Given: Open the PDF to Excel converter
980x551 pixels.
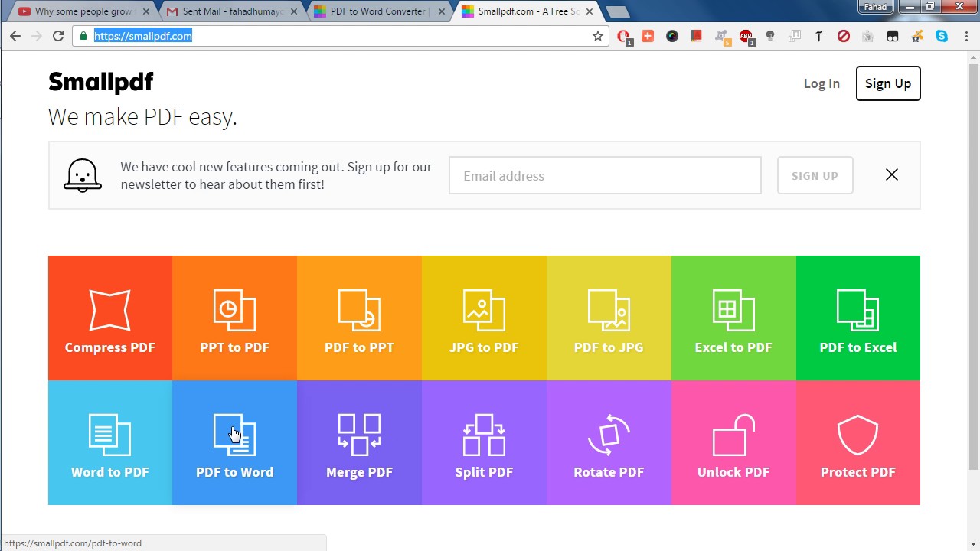Looking at the screenshot, I should 857,318.
